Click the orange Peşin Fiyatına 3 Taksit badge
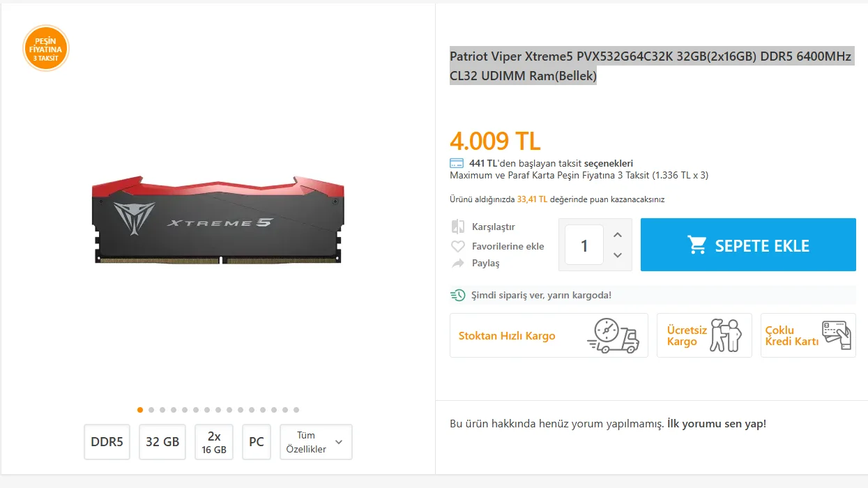Viewport: 868px width, 488px height. pos(46,49)
